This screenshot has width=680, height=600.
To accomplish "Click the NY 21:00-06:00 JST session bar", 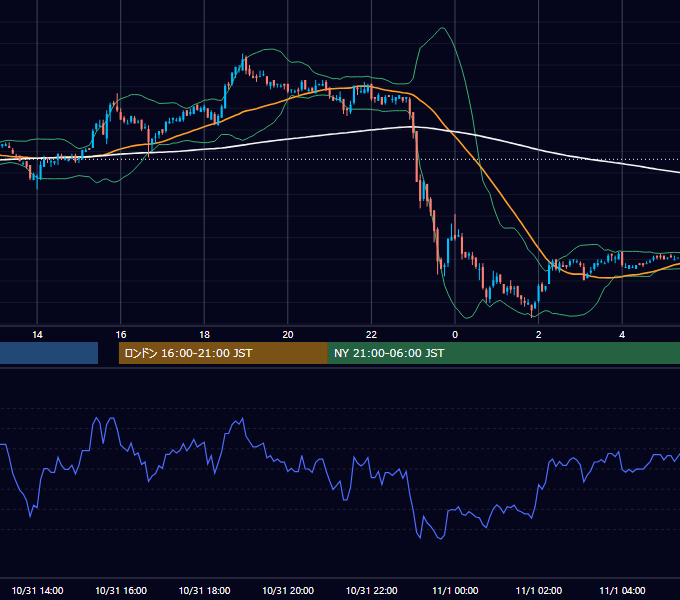I will [503, 353].
